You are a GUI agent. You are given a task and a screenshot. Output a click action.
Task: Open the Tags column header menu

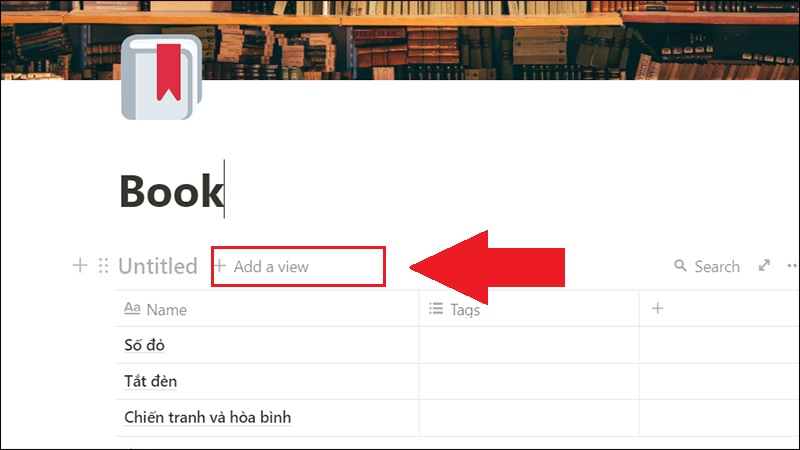529,309
